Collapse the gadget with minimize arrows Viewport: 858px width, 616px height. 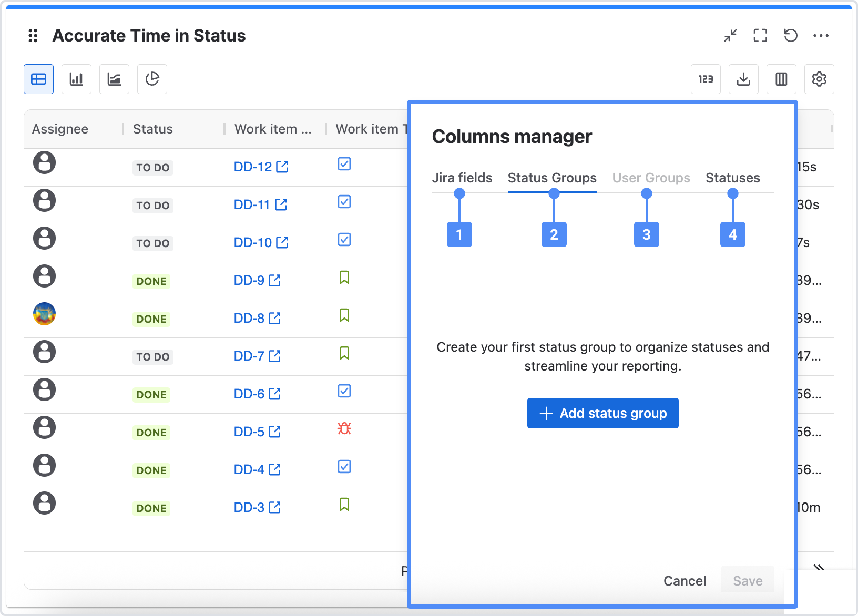(x=730, y=36)
